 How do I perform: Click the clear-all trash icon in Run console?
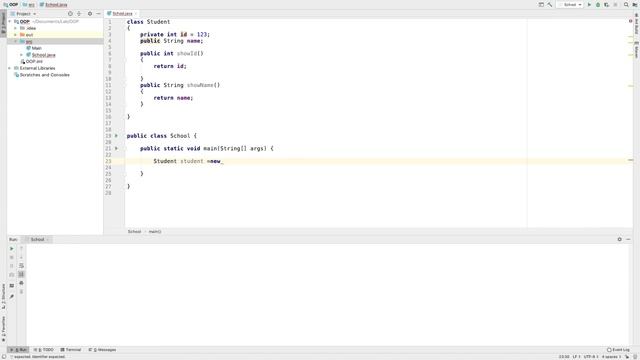click(22, 292)
